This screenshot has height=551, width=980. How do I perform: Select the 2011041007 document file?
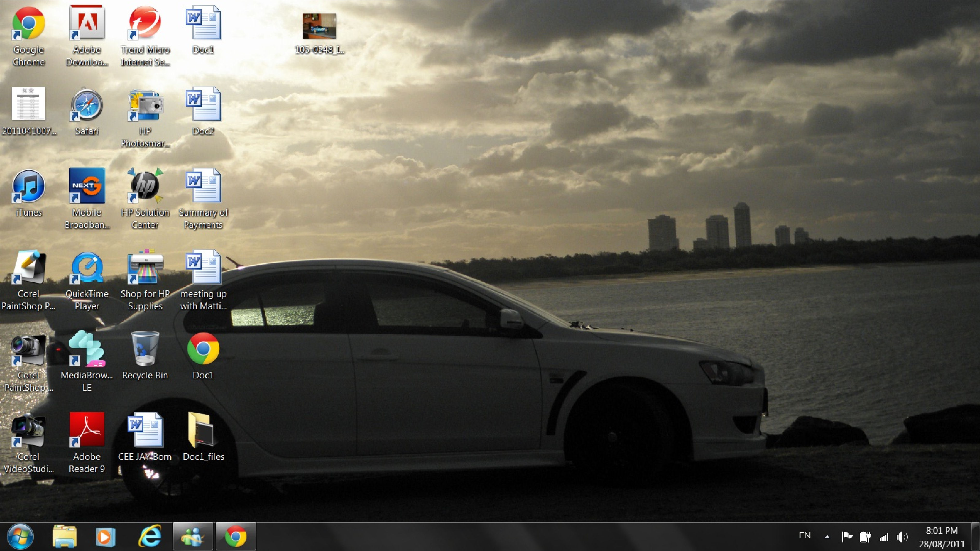point(29,111)
